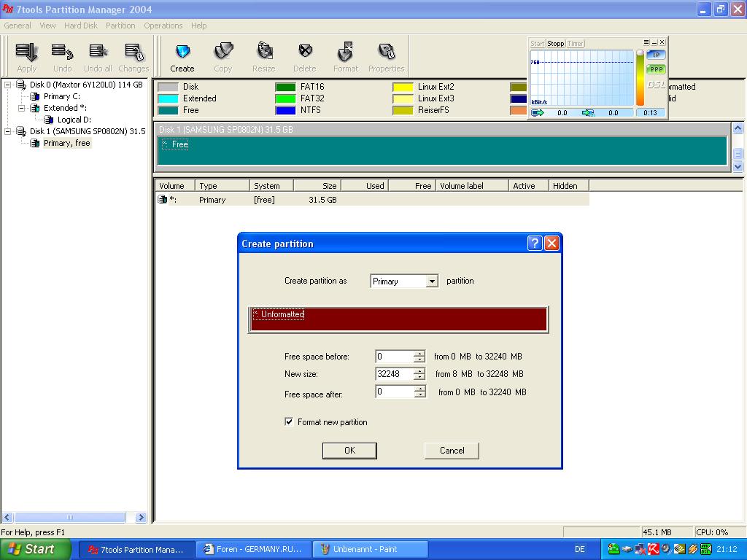747x560 pixels.
Task: Open the Partition menu
Action: click(x=120, y=26)
